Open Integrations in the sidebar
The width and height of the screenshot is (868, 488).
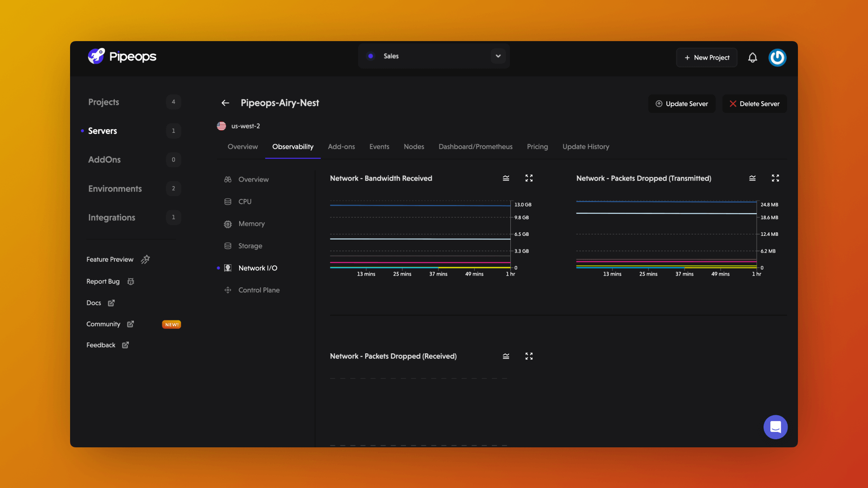(112, 218)
